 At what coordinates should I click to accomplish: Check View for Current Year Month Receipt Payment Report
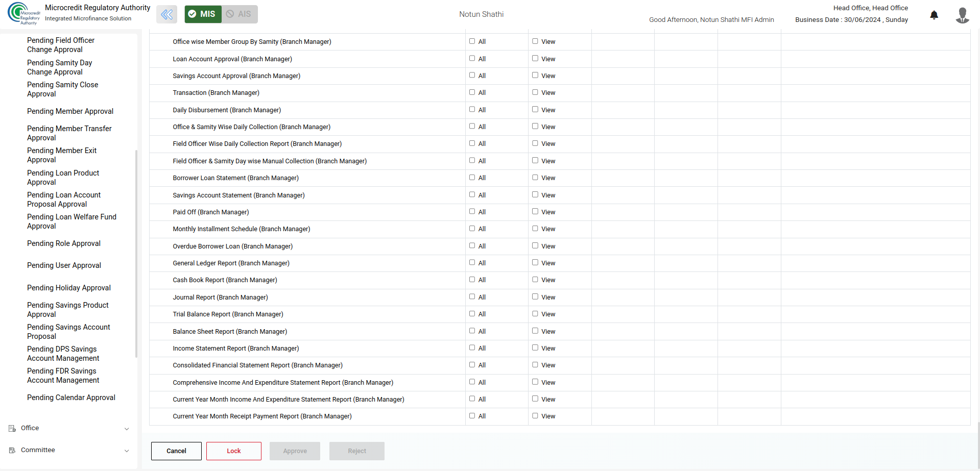(x=535, y=416)
